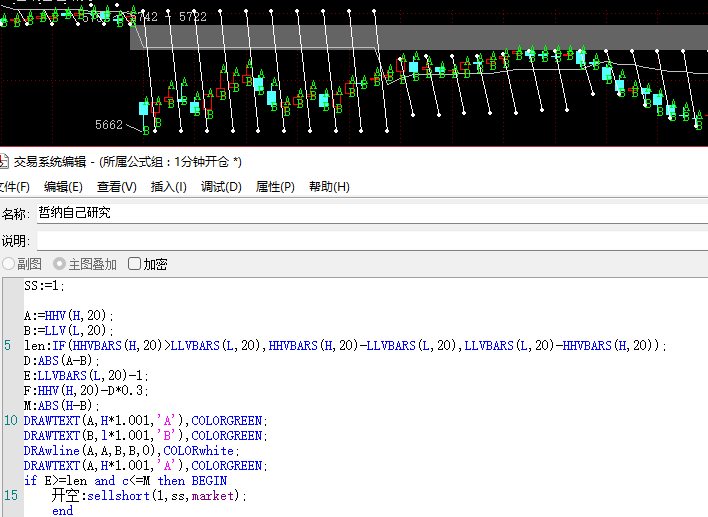
Task: Place cursor on the D:ABS(A-B); line
Action: (62, 361)
